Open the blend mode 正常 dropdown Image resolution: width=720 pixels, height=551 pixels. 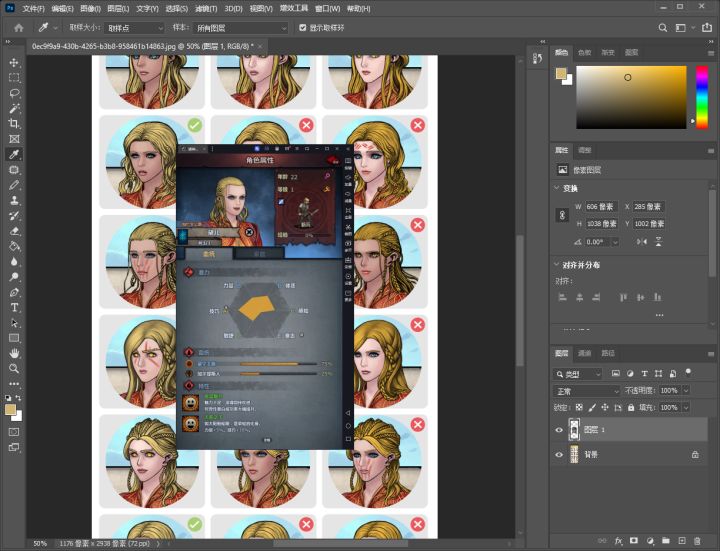(x=586, y=391)
